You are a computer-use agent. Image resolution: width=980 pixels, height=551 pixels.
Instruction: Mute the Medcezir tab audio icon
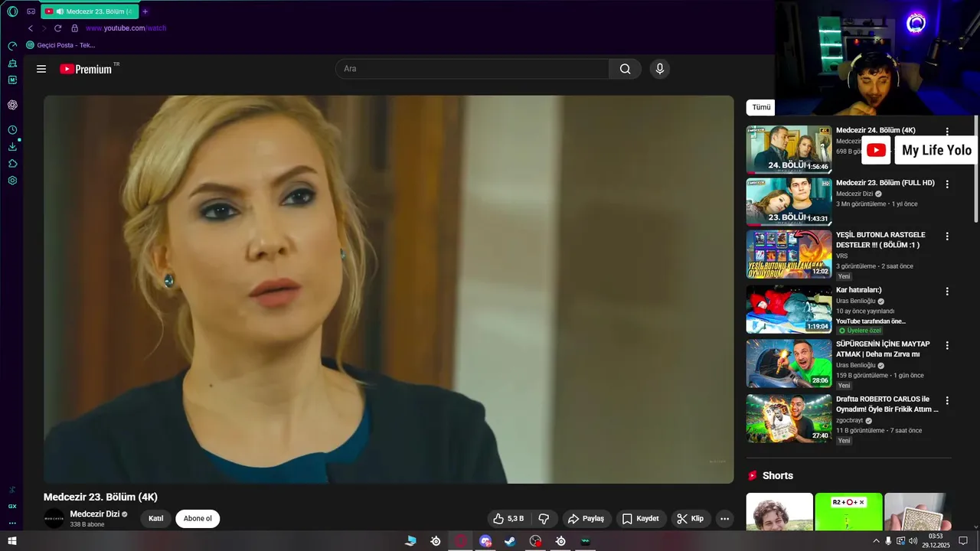click(x=60, y=11)
